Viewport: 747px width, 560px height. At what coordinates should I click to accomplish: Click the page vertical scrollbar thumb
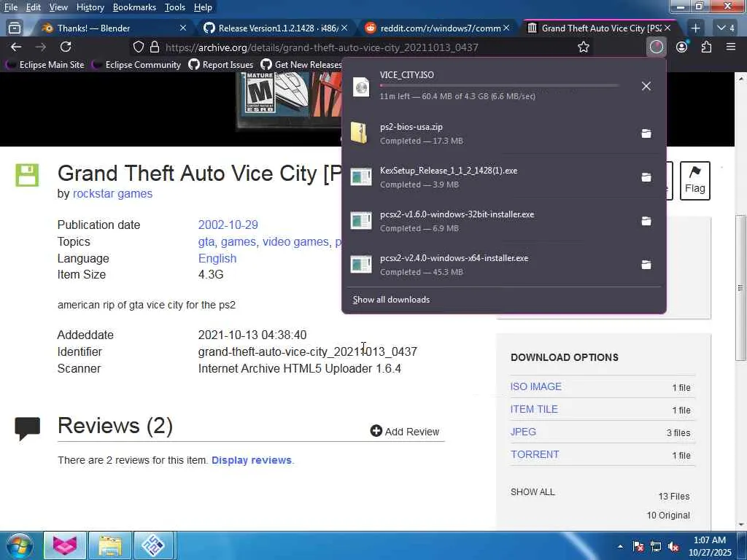(740, 287)
